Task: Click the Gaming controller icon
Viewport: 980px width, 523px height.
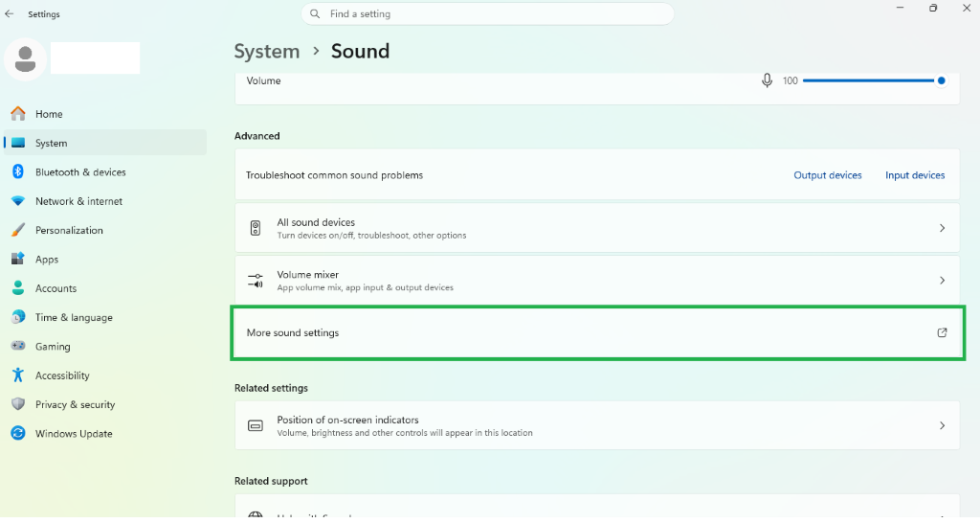Action: coord(18,346)
